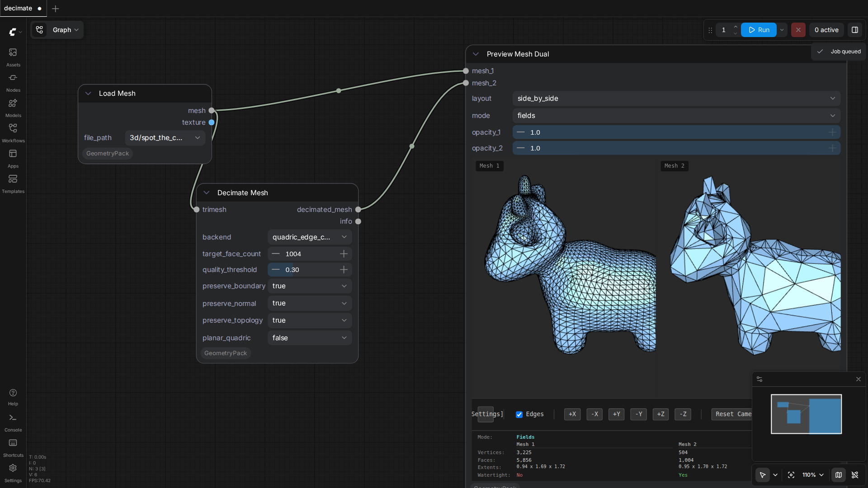Open the layout side_by_side dropdown
This screenshot has width=868, height=488.
pos(676,99)
